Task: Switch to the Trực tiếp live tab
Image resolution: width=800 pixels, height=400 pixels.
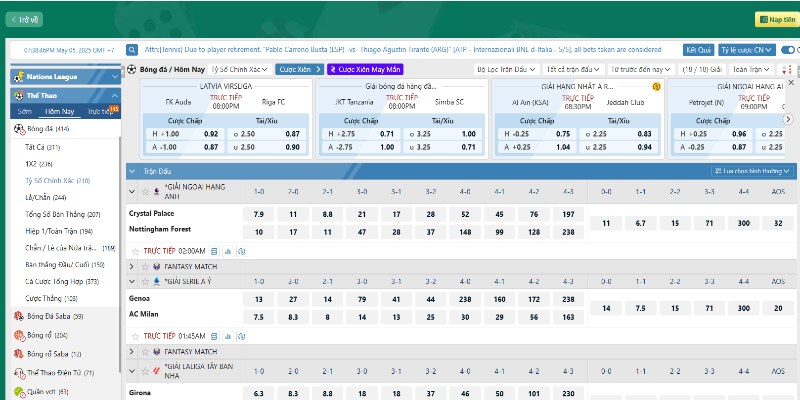Action: [x=100, y=111]
